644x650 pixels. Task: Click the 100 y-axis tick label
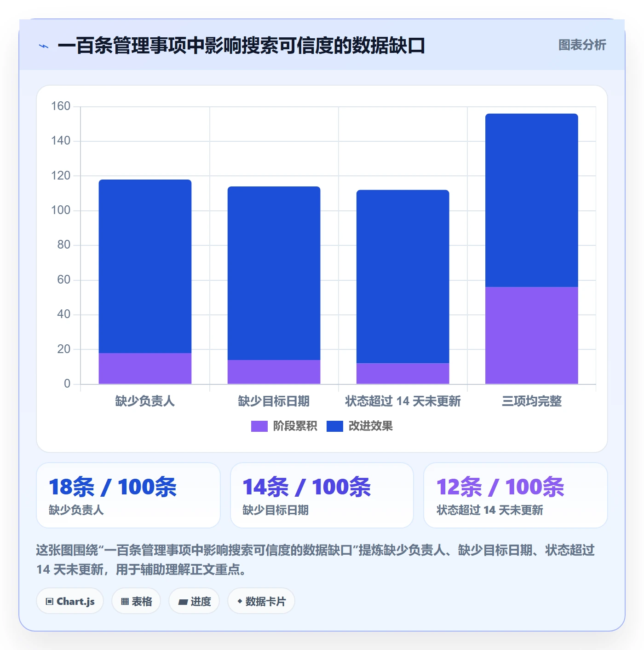click(61, 210)
